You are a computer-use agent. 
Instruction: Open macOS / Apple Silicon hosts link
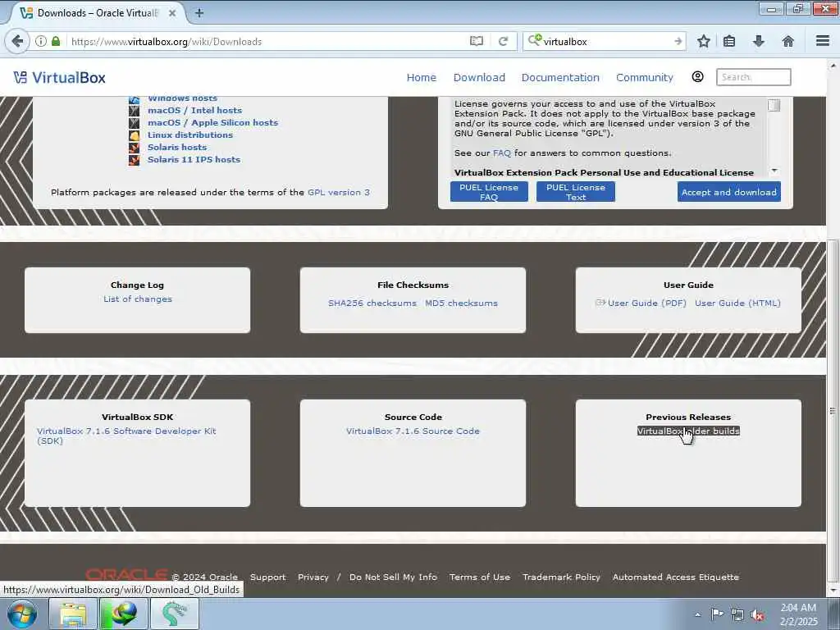[x=212, y=123]
